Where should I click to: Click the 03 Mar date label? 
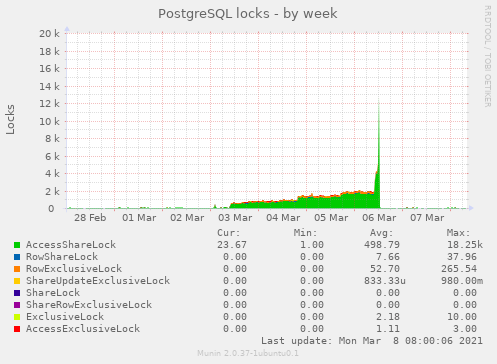tap(235, 218)
